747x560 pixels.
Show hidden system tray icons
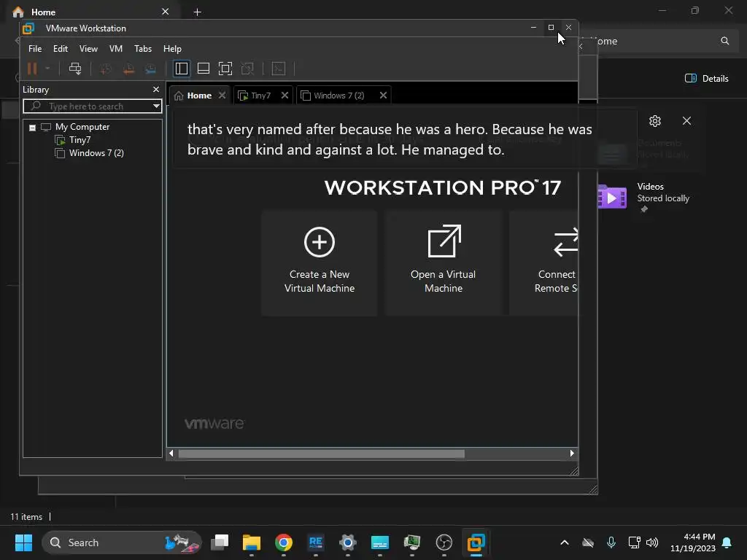pos(565,542)
